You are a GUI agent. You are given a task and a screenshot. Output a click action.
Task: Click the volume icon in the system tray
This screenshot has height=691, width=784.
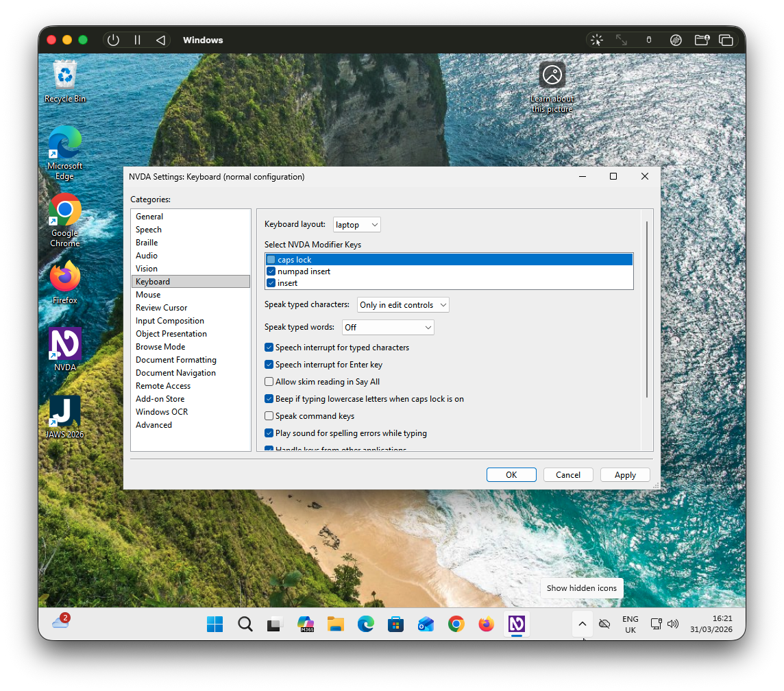pos(674,624)
